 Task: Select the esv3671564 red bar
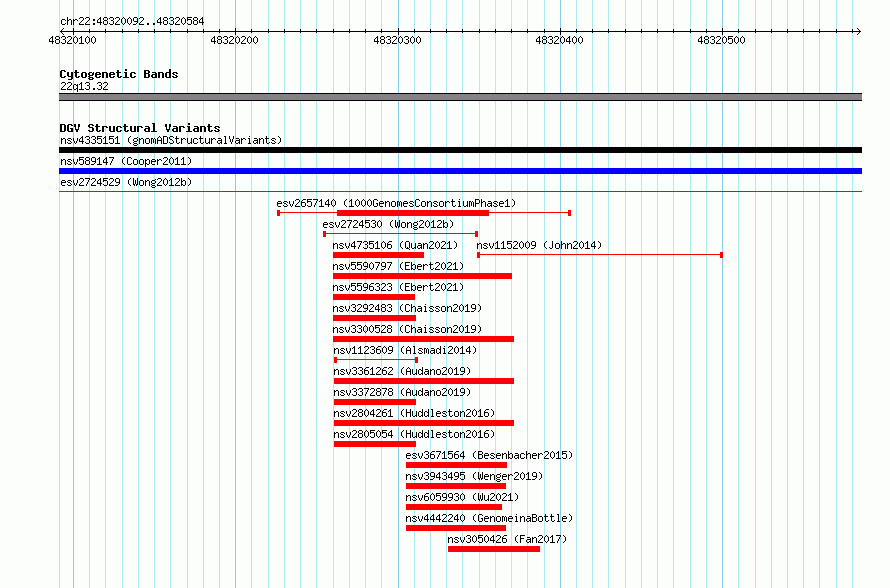point(456,465)
